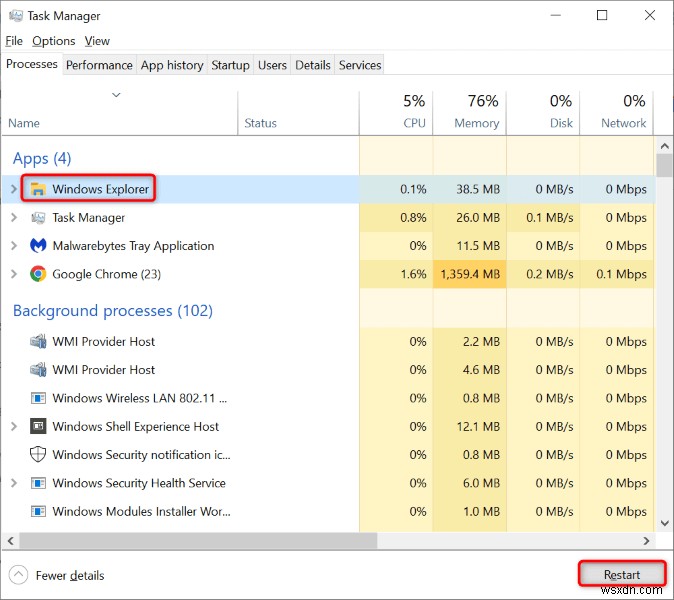Select the Windows Explorer row name
Image resolution: width=674 pixels, height=600 pixels.
pyautogui.click(x=101, y=189)
